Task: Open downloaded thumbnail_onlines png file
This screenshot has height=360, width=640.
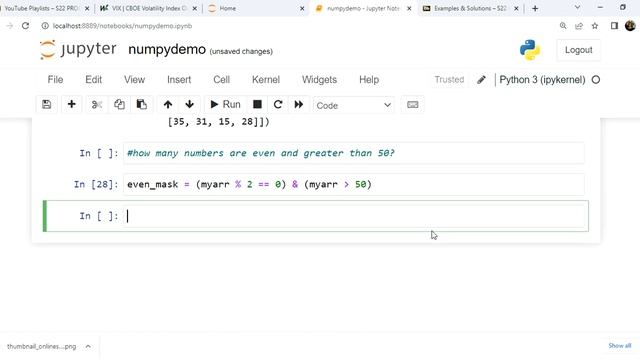Action: tap(41, 347)
